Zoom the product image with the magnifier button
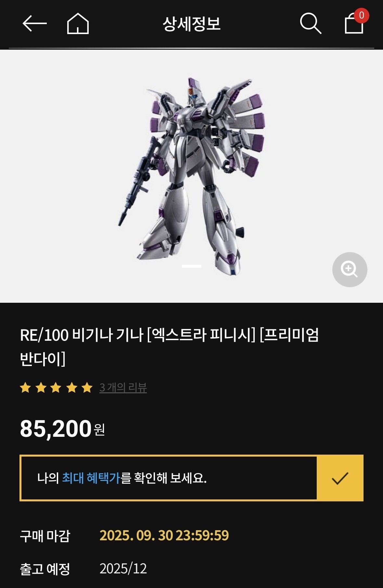Viewport: 383px width, 588px height. pos(350,269)
